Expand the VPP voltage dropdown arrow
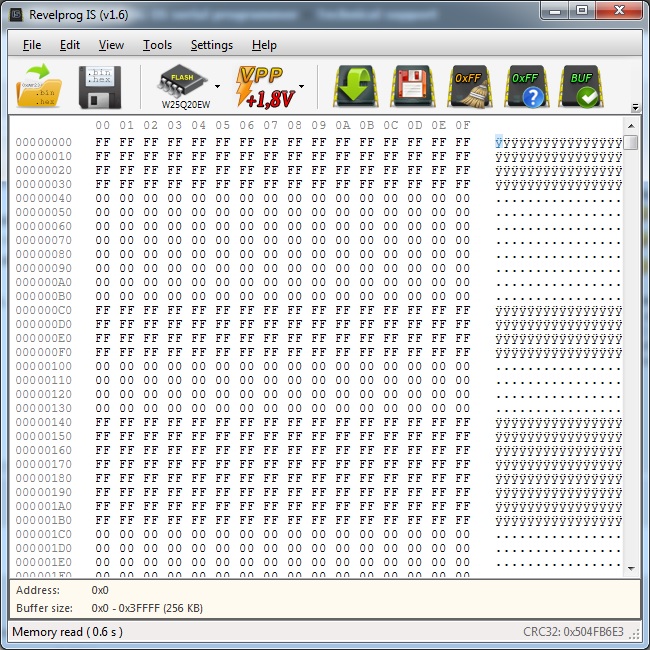Screen dimensions: 650x650 point(301,87)
